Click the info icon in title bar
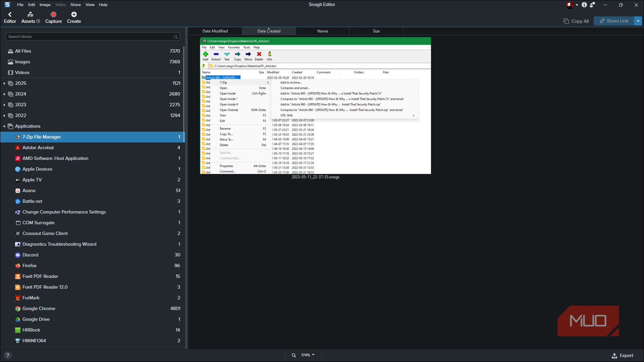Screen dimensions: 644x362 point(584,5)
